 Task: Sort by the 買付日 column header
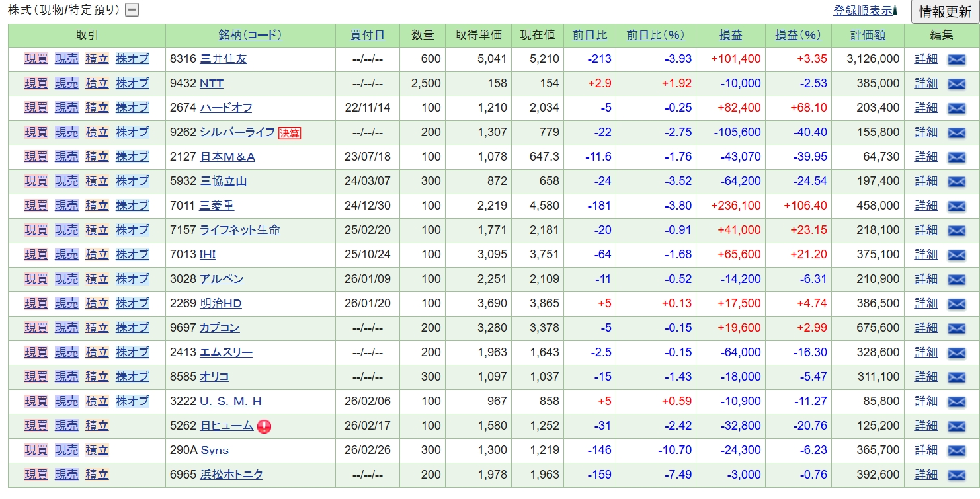367,36
